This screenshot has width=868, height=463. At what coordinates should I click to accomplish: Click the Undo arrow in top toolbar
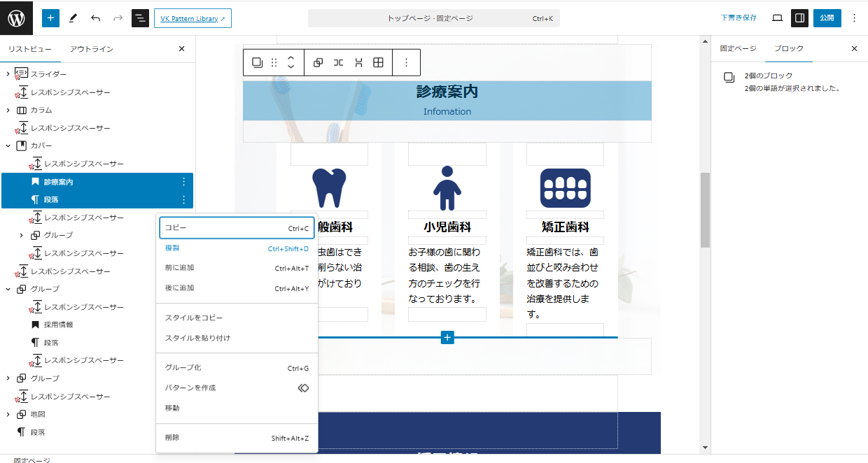point(95,18)
